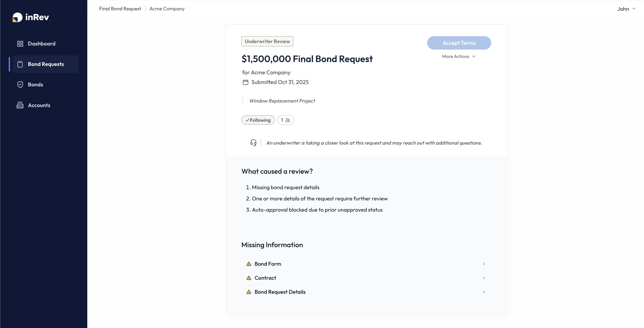The height and width of the screenshot is (328, 644).
Task: Open Acme Company from the breadcrumb
Action: point(167,8)
